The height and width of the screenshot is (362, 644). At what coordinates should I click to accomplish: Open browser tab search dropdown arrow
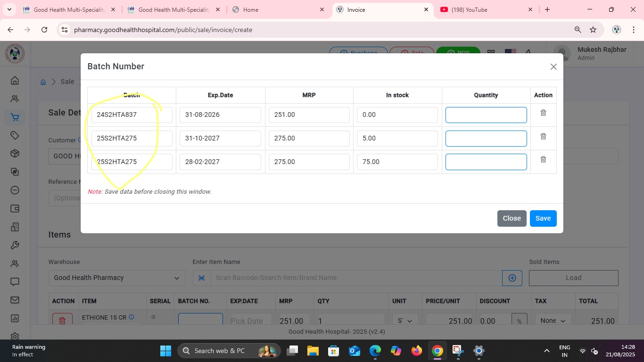9,9
